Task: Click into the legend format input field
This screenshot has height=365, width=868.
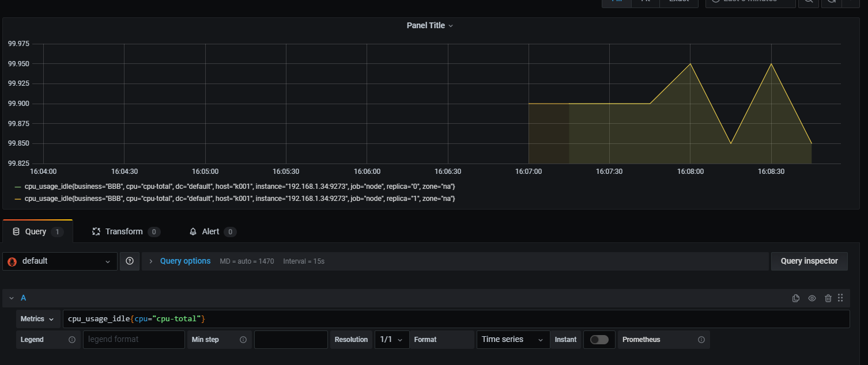Action: [134, 340]
